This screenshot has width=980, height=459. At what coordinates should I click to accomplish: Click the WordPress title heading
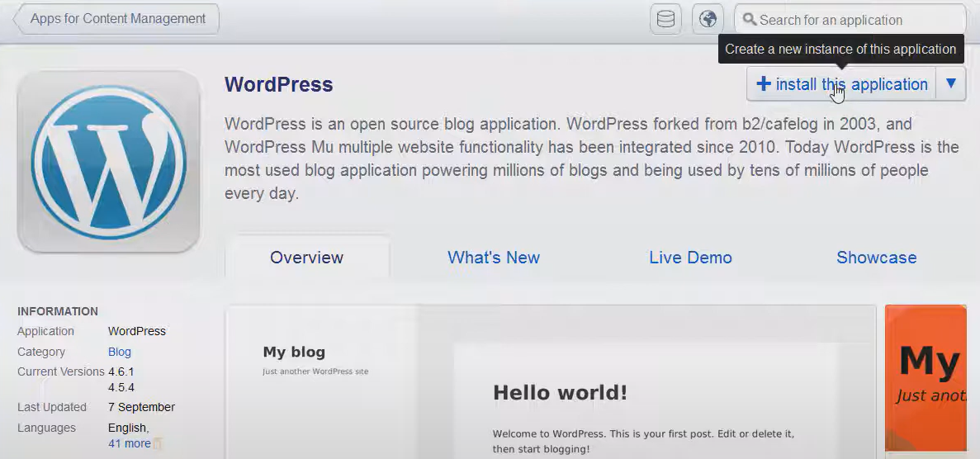(x=279, y=84)
